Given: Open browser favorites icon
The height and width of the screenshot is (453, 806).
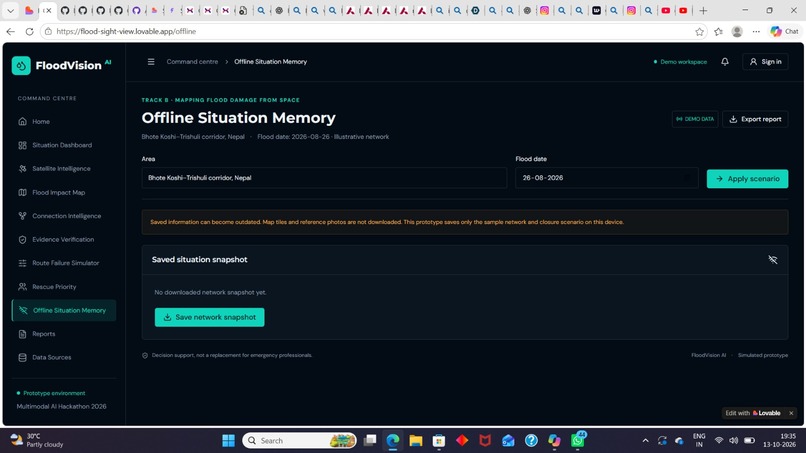Looking at the screenshot, I should (718, 32).
